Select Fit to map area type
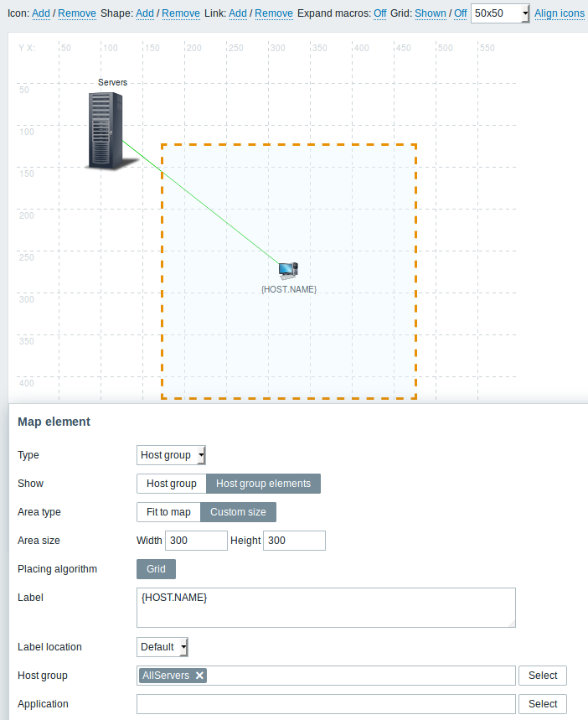The width and height of the screenshot is (588, 720). click(x=168, y=512)
